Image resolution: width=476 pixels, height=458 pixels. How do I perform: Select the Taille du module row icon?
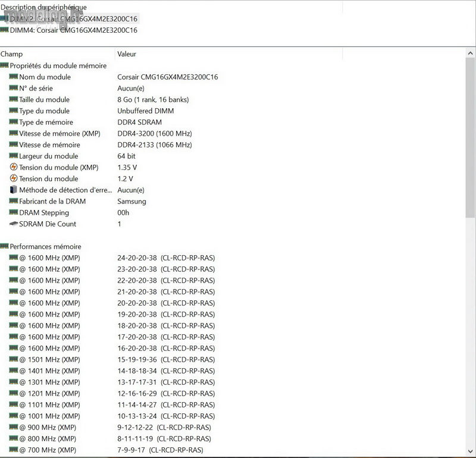pos(13,99)
